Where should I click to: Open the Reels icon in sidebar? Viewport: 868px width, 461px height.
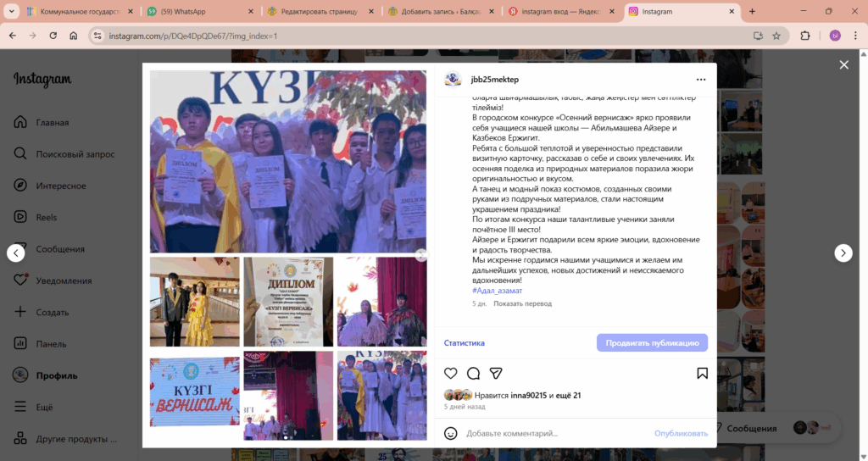coord(20,217)
